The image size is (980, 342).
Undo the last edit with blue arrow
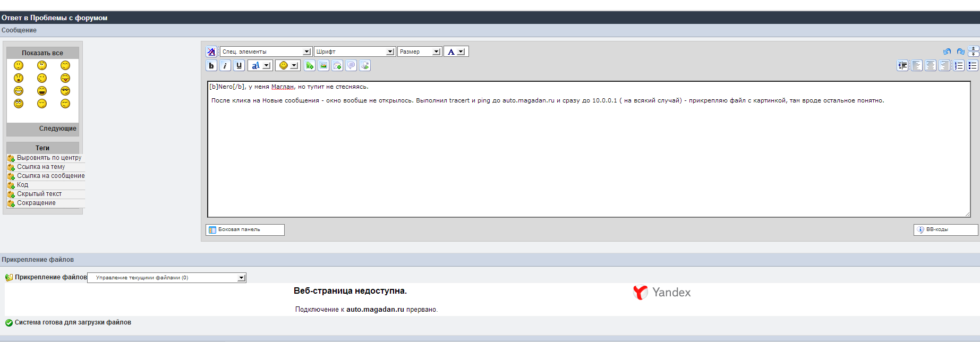(947, 52)
